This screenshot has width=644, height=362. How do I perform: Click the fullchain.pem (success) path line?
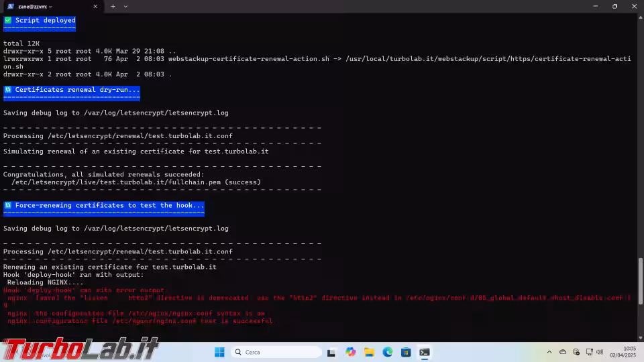coord(136,182)
